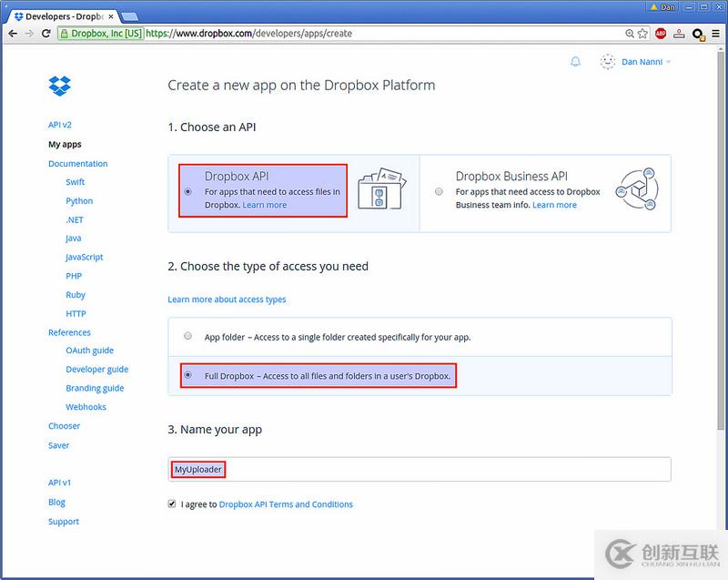
Task: Click the black circle extension icon with badge
Action: pos(698,35)
